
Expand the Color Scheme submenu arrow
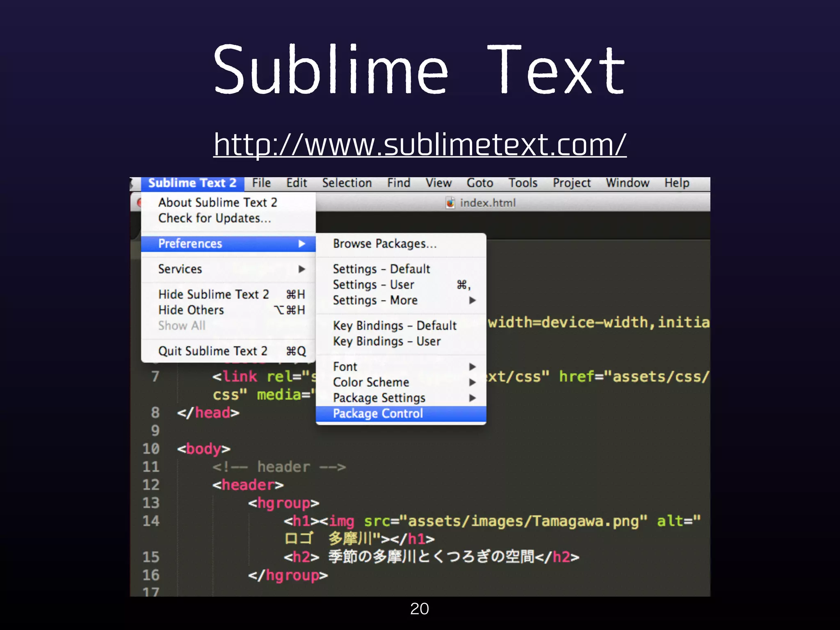pyautogui.click(x=472, y=382)
